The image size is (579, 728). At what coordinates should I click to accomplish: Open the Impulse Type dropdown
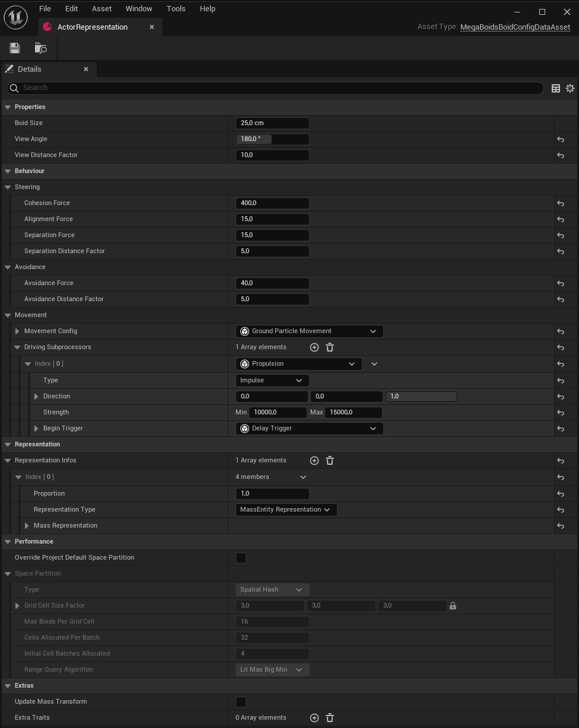(272, 380)
